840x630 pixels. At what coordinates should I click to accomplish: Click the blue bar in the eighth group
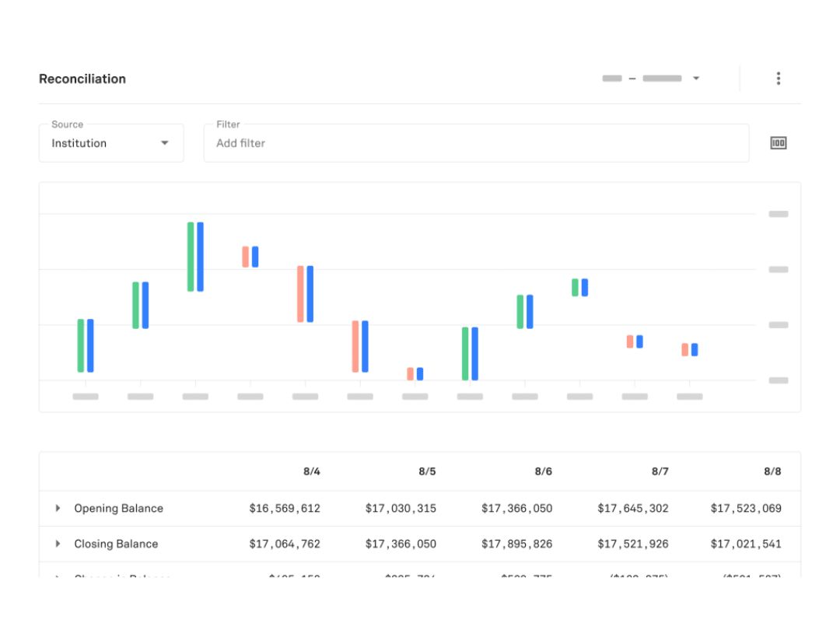[474, 354]
